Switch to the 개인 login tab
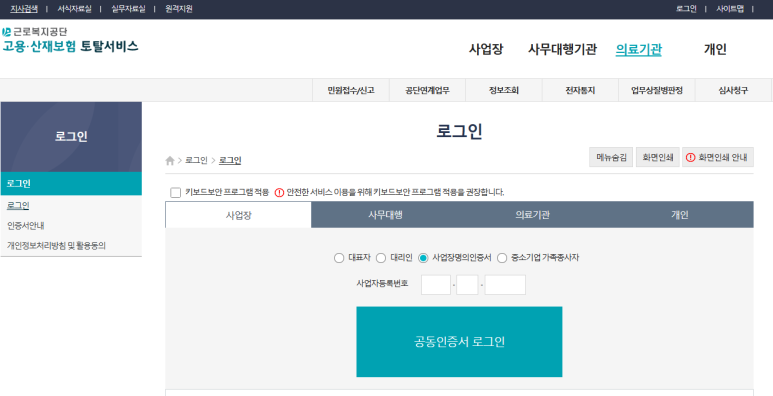 pos(679,215)
